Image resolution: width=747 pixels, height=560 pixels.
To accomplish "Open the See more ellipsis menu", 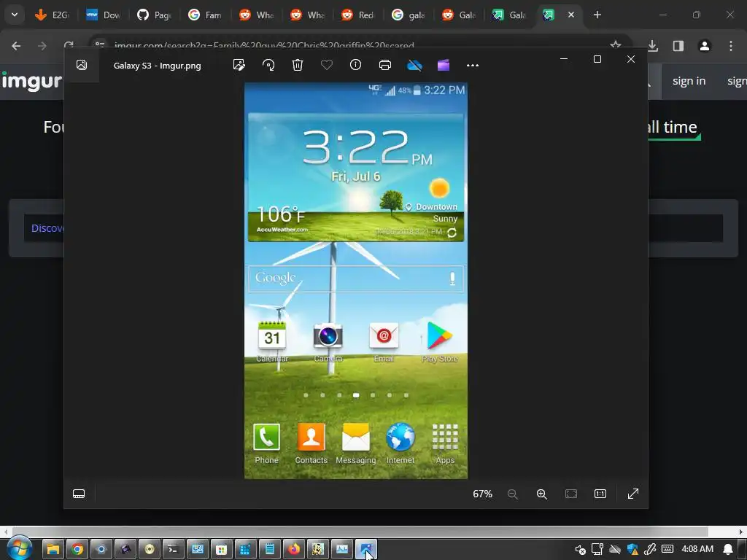I will click(x=473, y=65).
